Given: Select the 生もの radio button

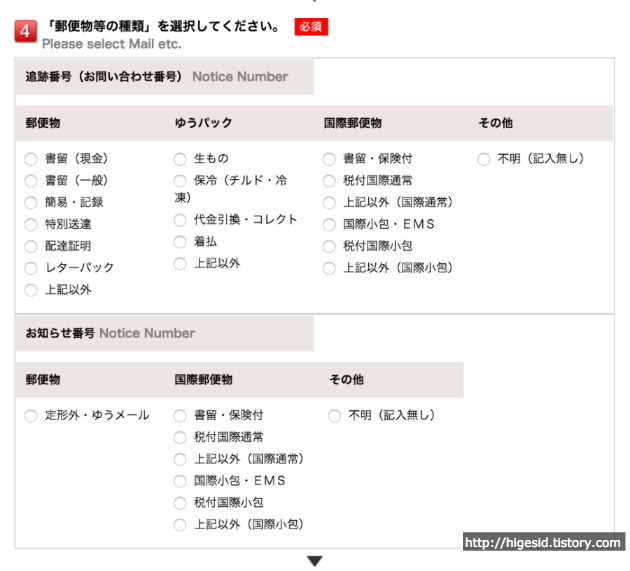Looking at the screenshot, I should point(180,159).
